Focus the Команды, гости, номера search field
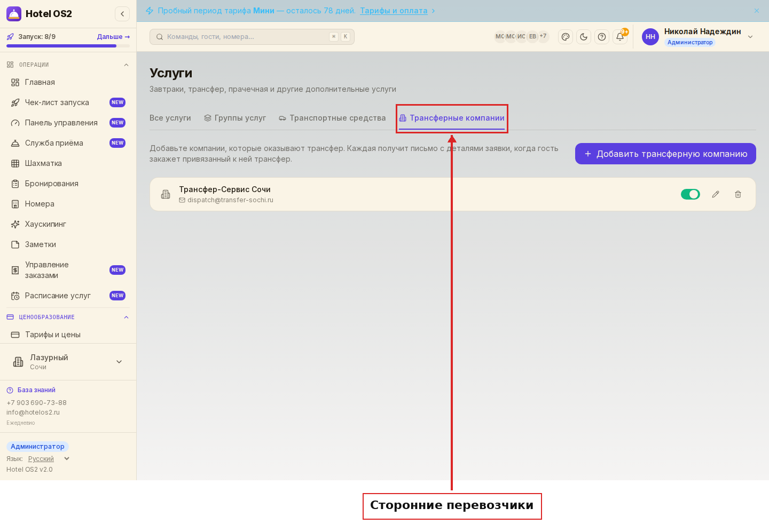 click(x=252, y=37)
